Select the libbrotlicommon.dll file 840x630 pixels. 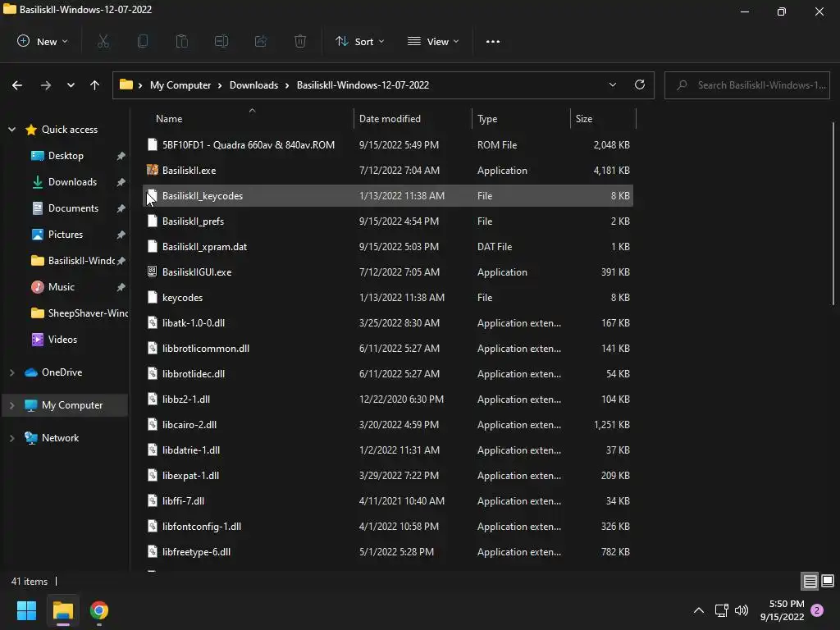tap(388, 348)
